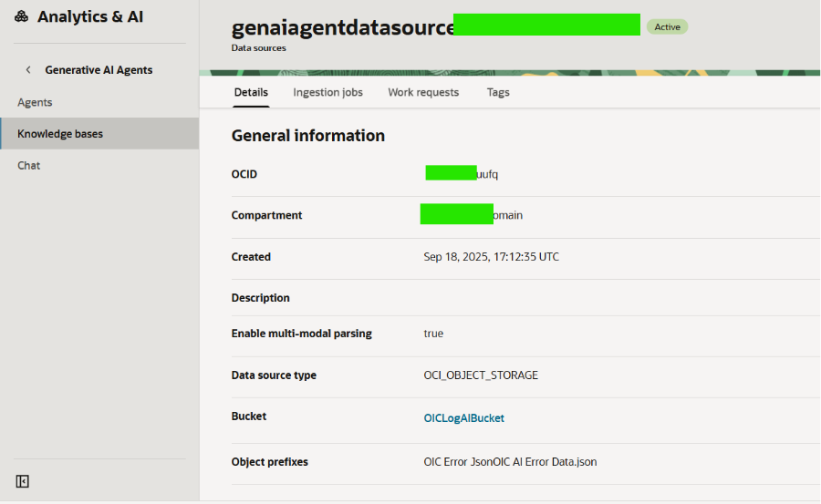Click the Enable multi-modal parsing label
This screenshot has width=821, height=504.
(302, 334)
